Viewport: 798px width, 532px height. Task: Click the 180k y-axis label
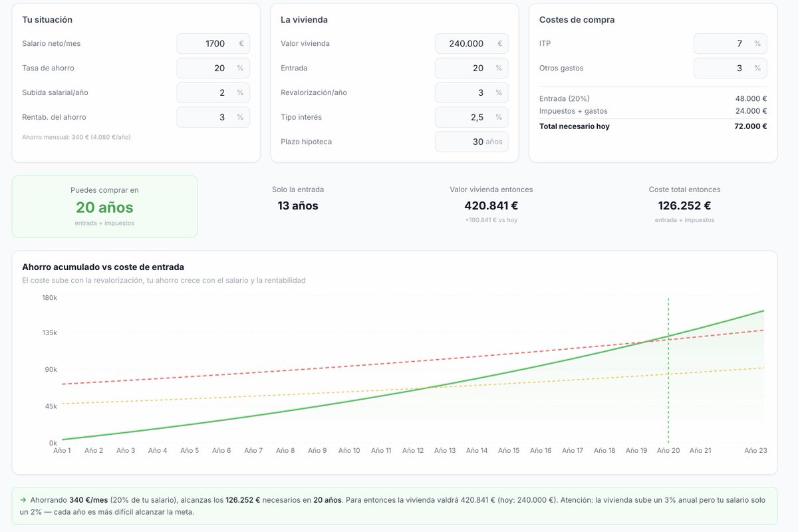tap(50, 298)
